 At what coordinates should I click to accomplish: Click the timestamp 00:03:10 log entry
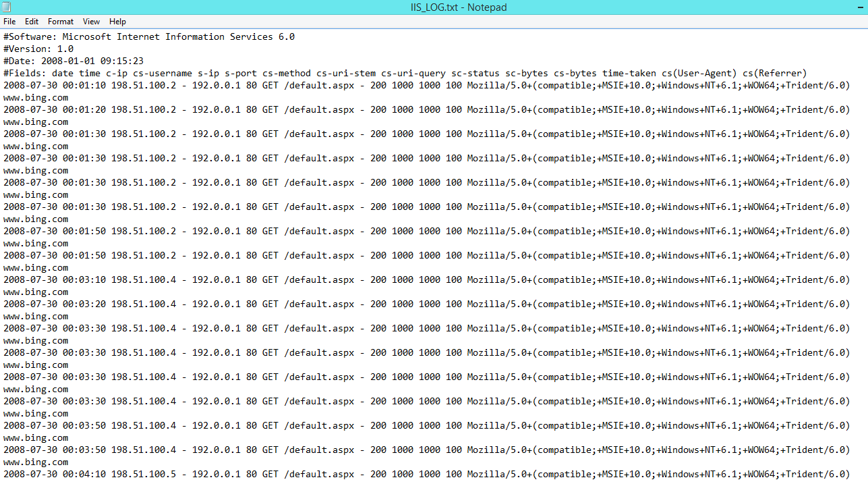point(426,280)
